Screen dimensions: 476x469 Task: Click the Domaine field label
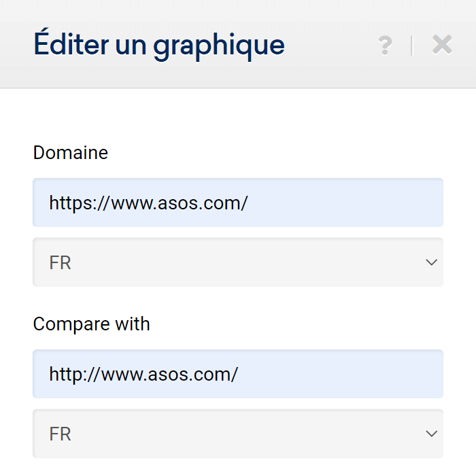(71, 152)
